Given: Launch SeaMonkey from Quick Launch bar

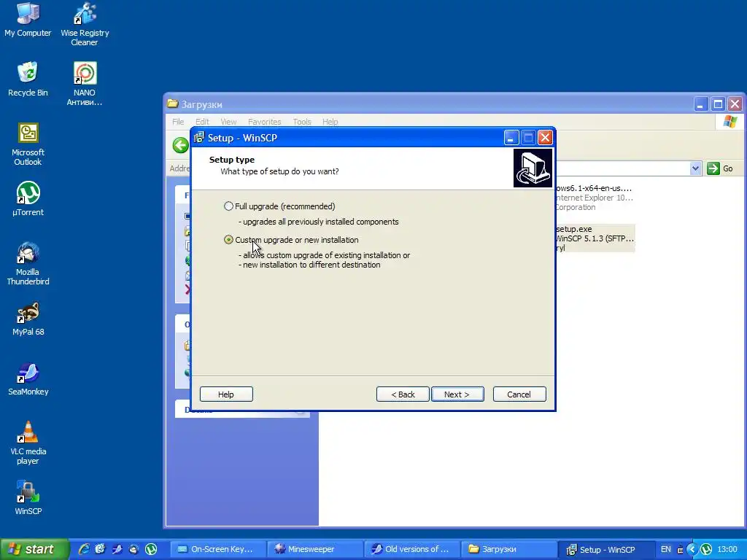Looking at the screenshot, I should (x=117, y=549).
